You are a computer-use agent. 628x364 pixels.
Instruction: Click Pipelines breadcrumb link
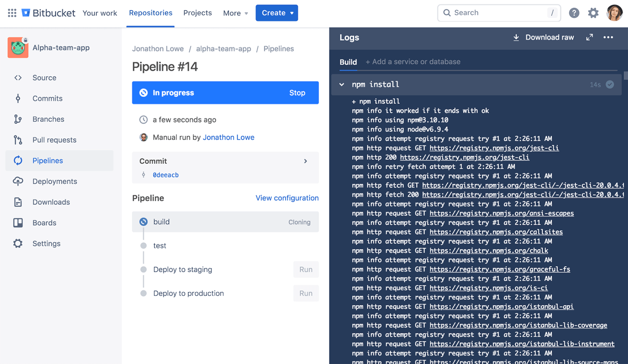(279, 48)
